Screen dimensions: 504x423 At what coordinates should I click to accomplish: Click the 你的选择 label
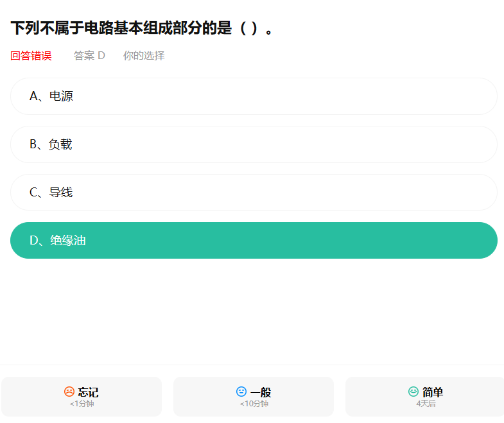144,56
